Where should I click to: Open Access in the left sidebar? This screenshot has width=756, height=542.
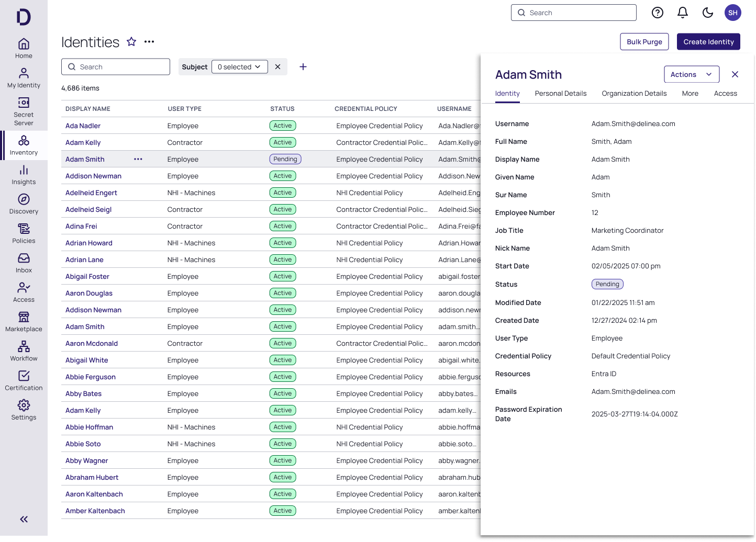[x=24, y=292]
